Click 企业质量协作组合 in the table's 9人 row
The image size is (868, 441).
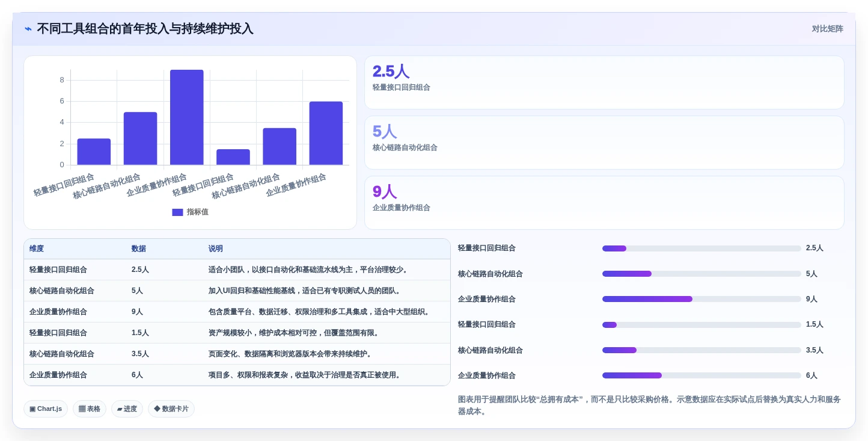tap(58, 312)
